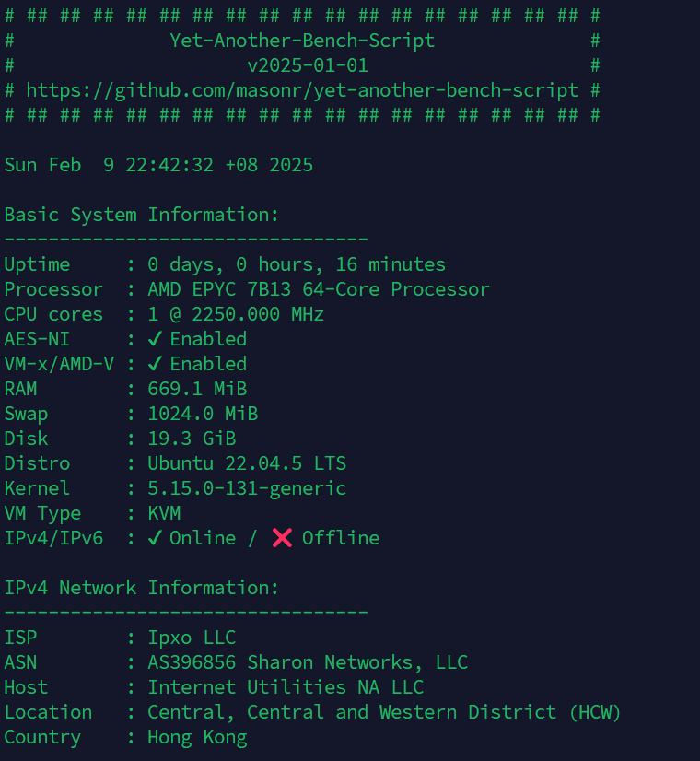Image resolution: width=700 pixels, height=761 pixels.
Task: Click the Country value Hong Kong
Action: pos(197,737)
